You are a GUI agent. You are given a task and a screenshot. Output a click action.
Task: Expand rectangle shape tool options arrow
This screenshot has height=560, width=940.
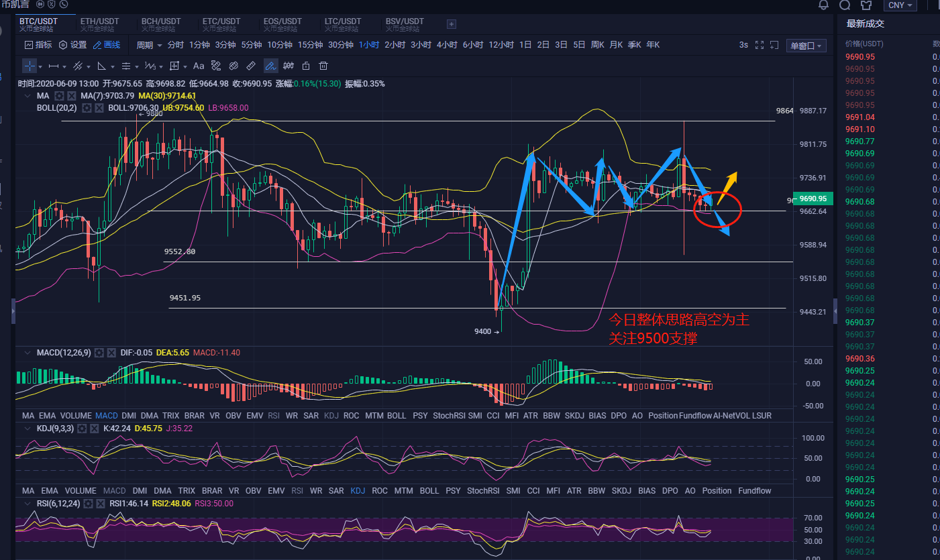(x=185, y=66)
